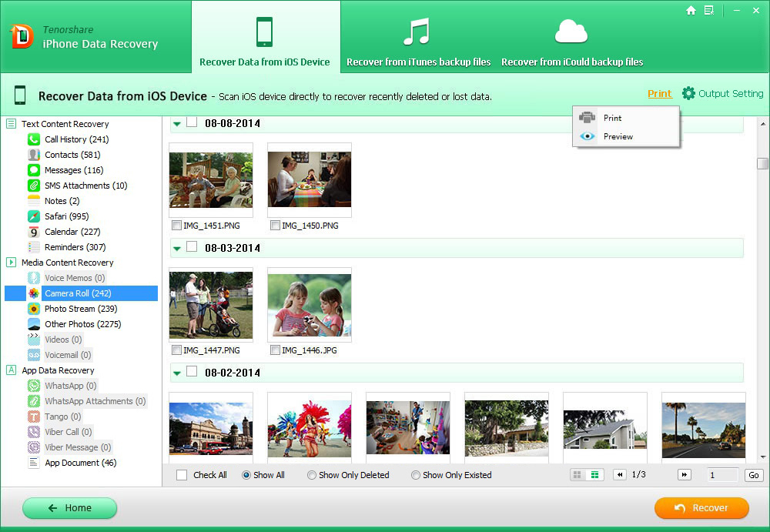Click scrollbar down arrow in photo list

[x=762, y=457]
